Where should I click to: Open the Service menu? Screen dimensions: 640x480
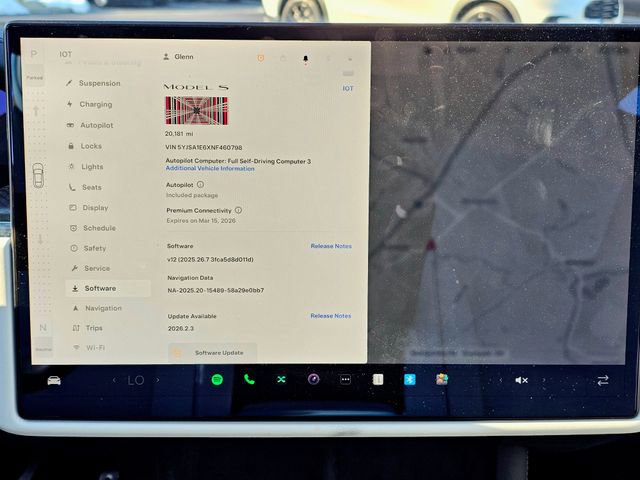pyautogui.click(x=90, y=268)
